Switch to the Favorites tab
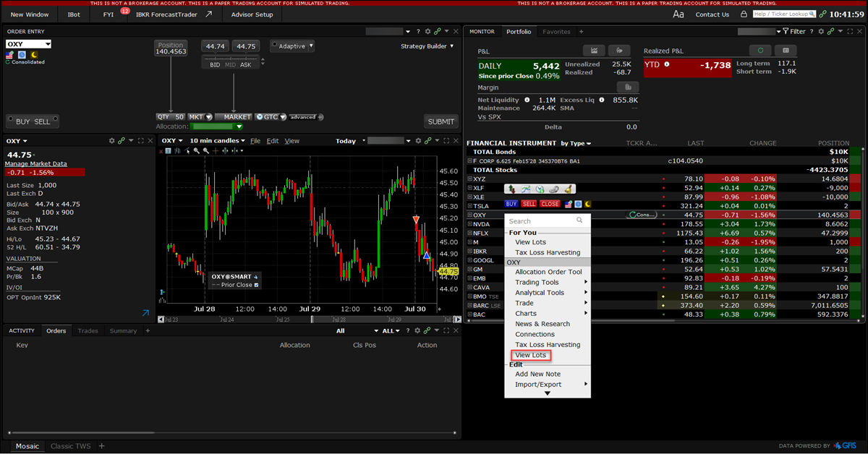Screen dimensions: 868x454 (556, 32)
